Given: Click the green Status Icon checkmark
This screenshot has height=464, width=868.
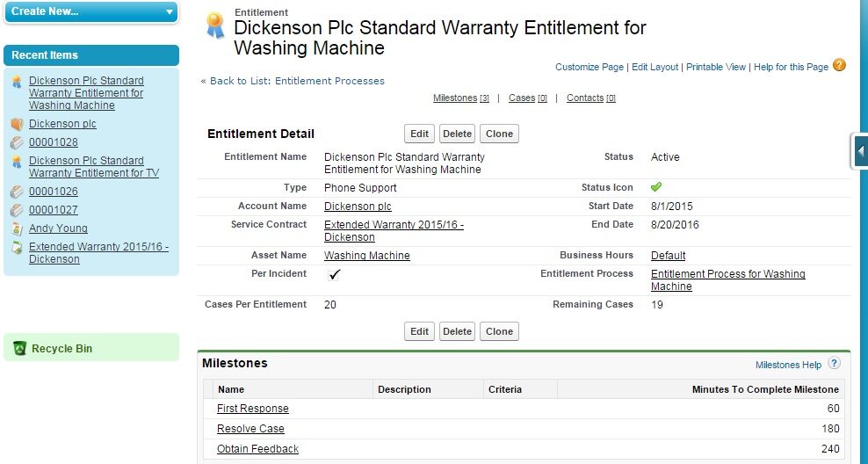Looking at the screenshot, I should coord(656,187).
